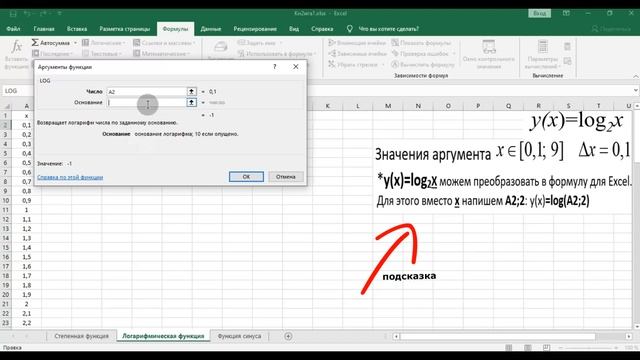Click the Name Box showing LOG
This screenshot has height=360, width=640.
pyautogui.click(x=18, y=91)
